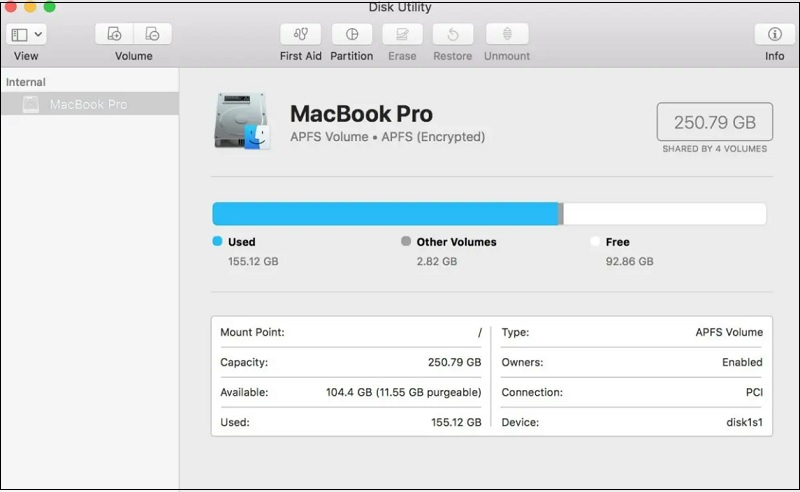Click the blue Used legend dot
The height and width of the screenshot is (492, 800).
point(217,241)
